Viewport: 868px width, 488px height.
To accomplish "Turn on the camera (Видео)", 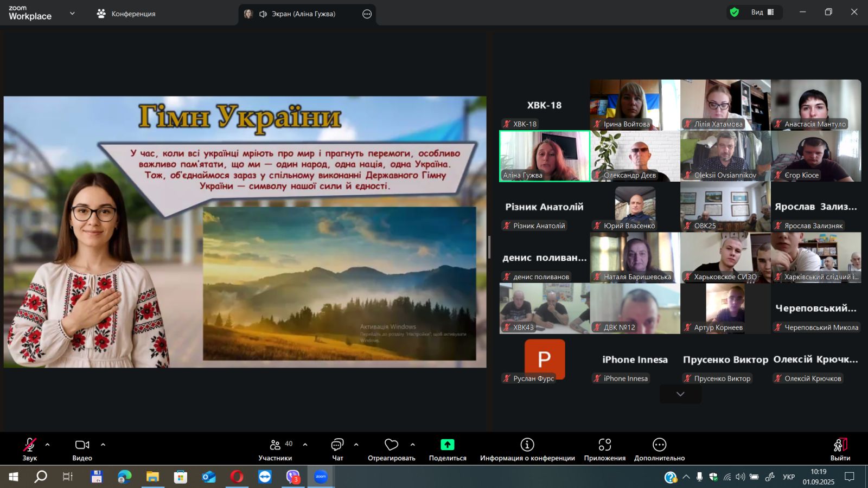I will (x=82, y=445).
